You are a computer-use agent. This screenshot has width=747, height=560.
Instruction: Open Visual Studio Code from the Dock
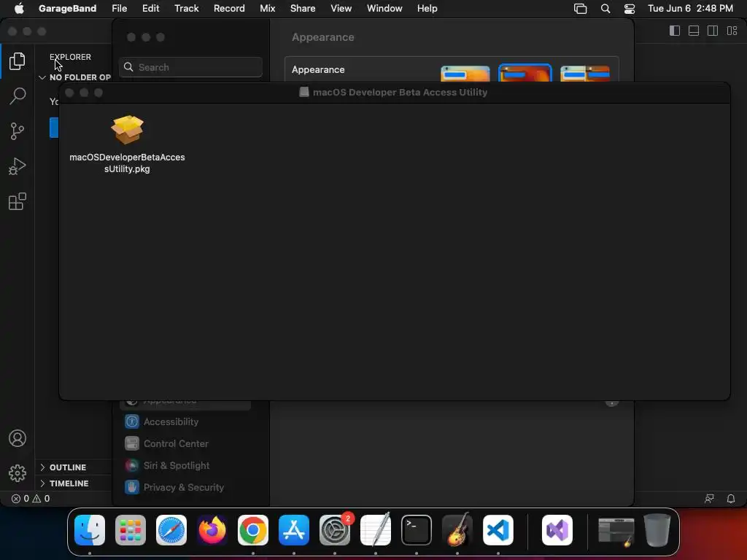pyautogui.click(x=498, y=530)
